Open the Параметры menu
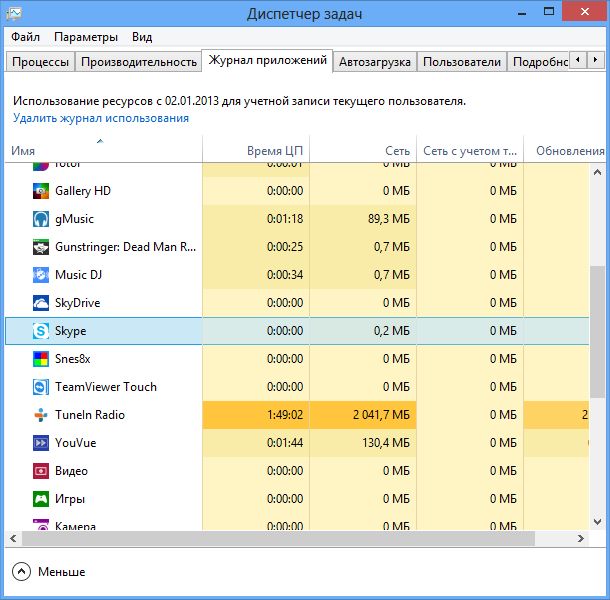 [86, 37]
